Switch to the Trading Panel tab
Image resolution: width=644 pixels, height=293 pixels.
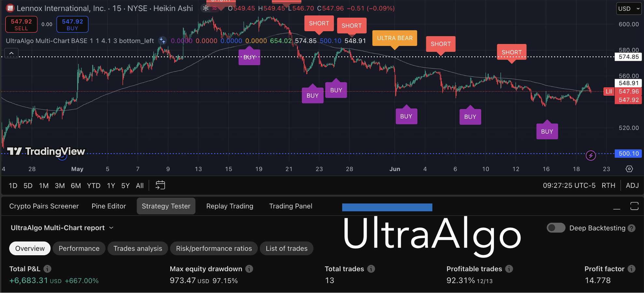(291, 206)
